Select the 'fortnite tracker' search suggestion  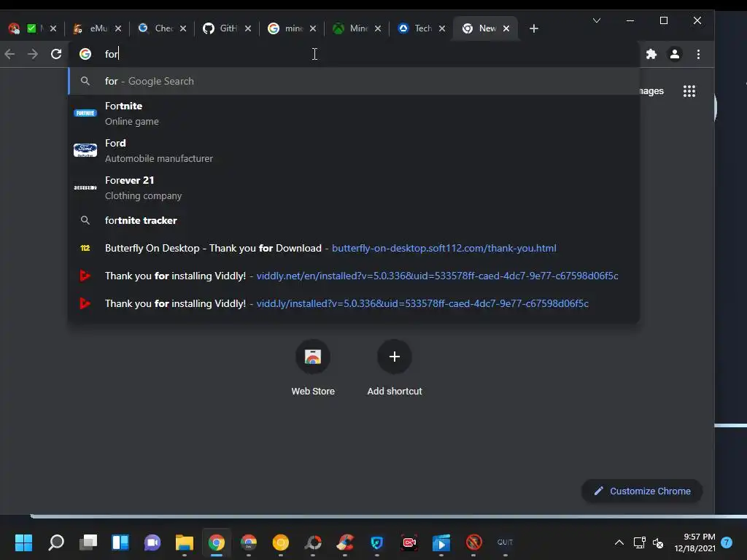[354, 220]
